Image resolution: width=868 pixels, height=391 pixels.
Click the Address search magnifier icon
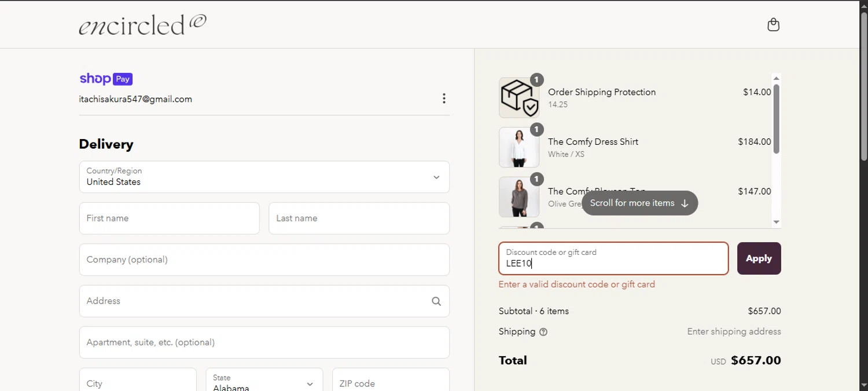[x=436, y=301]
